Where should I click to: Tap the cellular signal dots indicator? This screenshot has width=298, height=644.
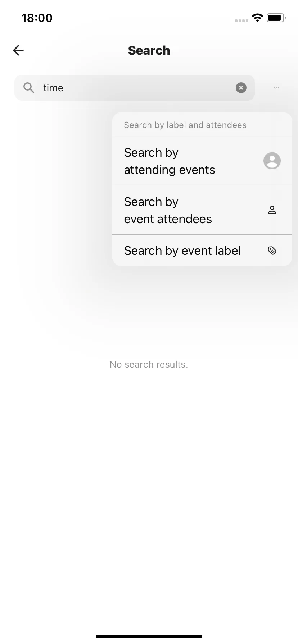(x=241, y=20)
